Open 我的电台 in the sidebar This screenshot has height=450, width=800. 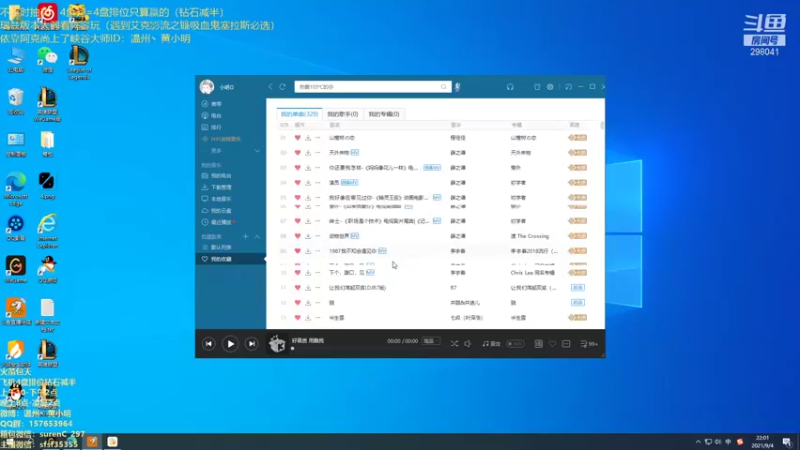click(220, 176)
